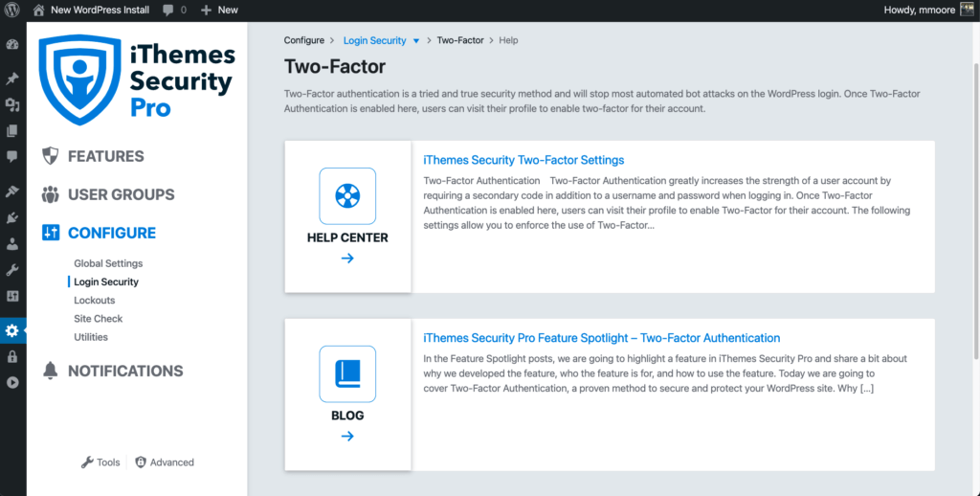Click the arrow under Blog
The width and height of the screenshot is (980, 496).
pyautogui.click(x=347, y=437)
